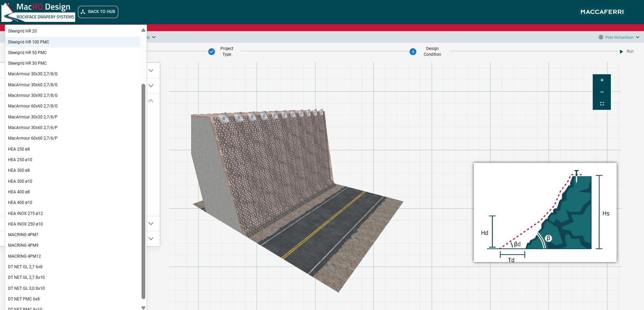644x310 pixels.
Task: Collapse the open side panel section
Action: click(151, 101)
